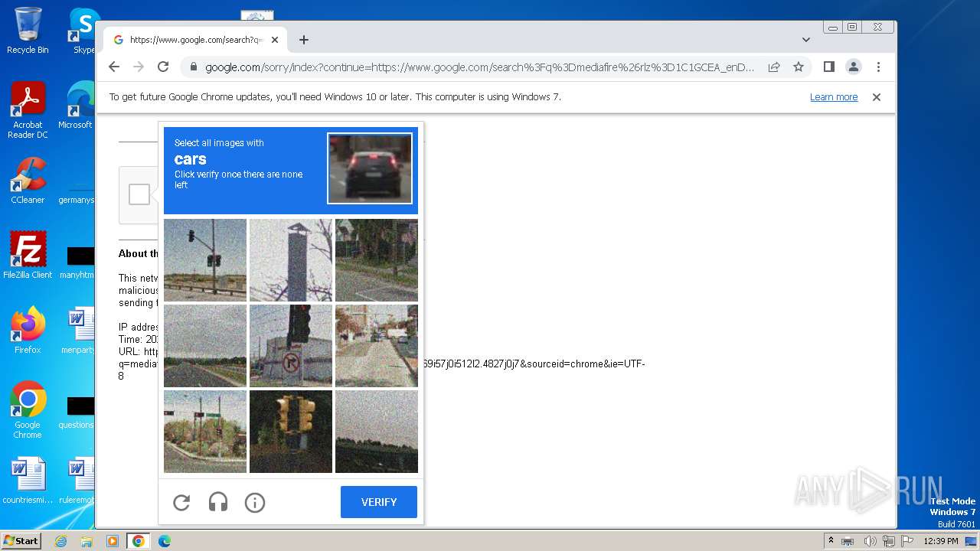Click the VERIFY button
This screenshot has height=551, width=980.
click(x=379, y=502)
